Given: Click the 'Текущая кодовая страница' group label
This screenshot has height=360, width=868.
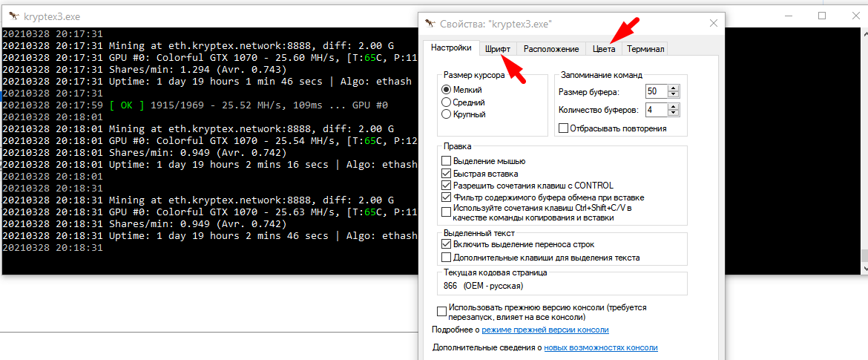Looking at the screenshot, I should click(495, 273).
